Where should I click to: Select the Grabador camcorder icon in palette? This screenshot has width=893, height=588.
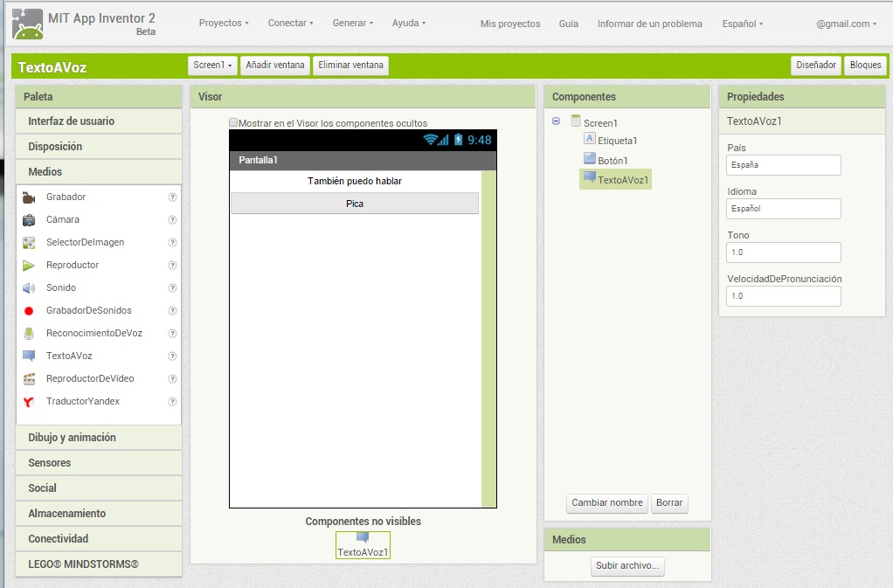point(29,197)
